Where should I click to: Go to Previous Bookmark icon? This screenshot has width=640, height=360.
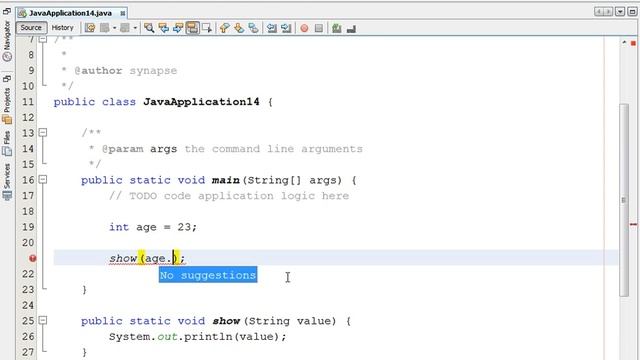(x=224, y=28)
